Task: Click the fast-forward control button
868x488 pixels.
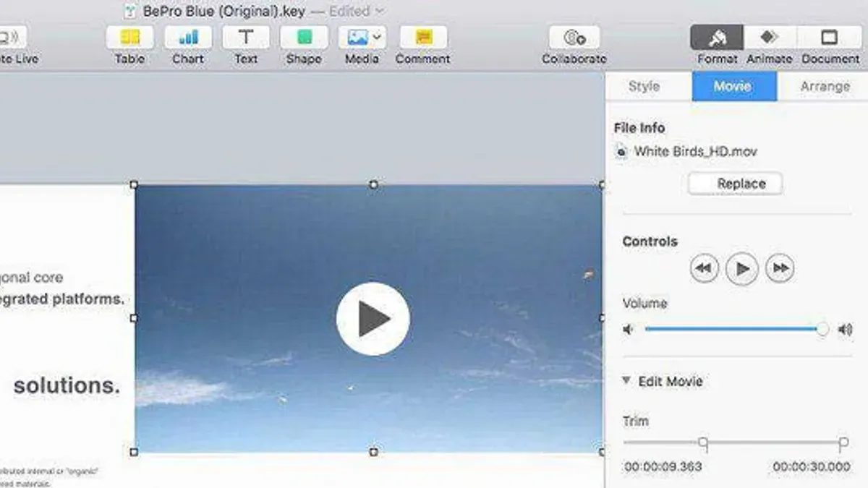Action: [x=780, y=268]
